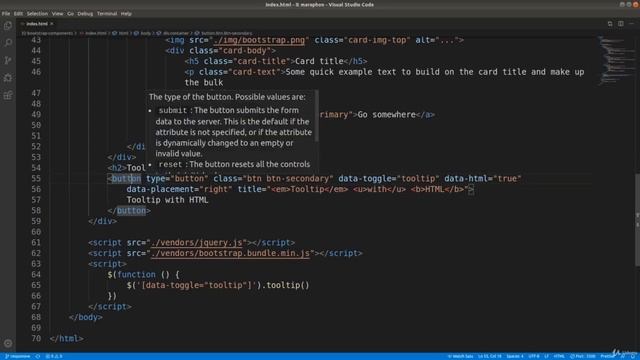Click Watch Sass in the status bar
Image resolution: width=640 pixels, height=360 pixels.
(x=460, y=356)
